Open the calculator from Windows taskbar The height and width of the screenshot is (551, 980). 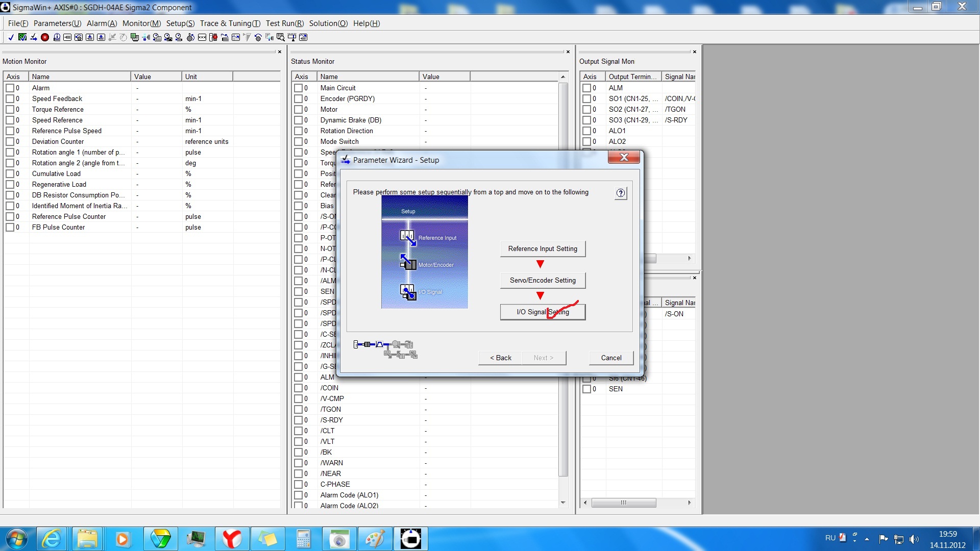click(x=303, y=539)
